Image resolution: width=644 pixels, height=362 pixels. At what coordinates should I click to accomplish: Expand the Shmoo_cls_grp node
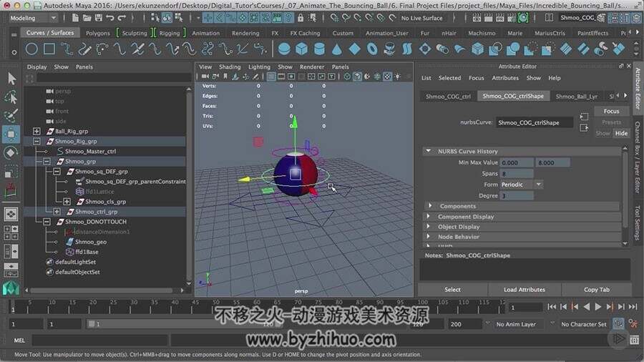67,202
